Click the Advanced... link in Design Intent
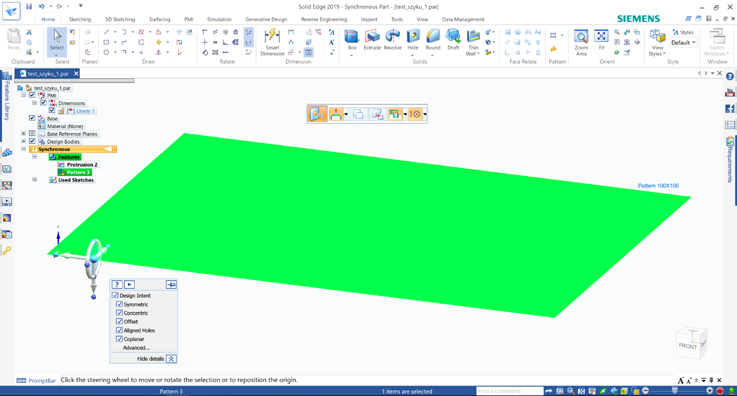Image resolution: width=737 pixels, height=396 pixels. tap(136, 348)
